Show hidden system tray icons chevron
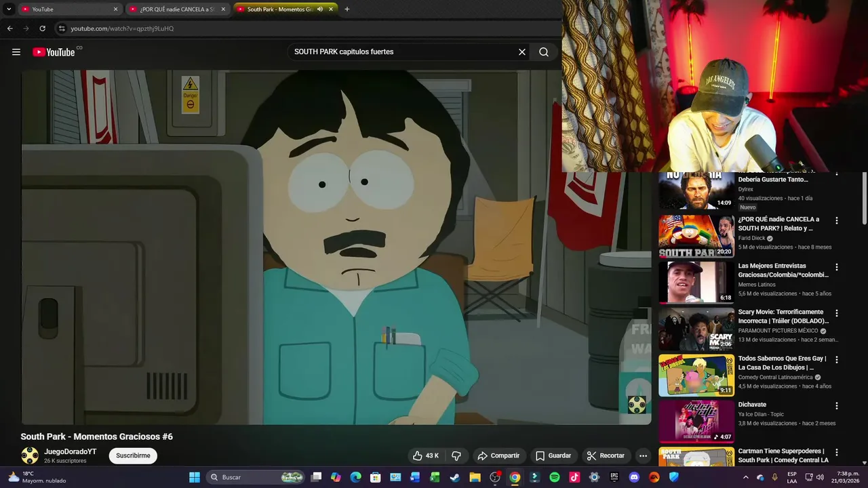Viewport: 868px width, 488px height. (746, 477)
